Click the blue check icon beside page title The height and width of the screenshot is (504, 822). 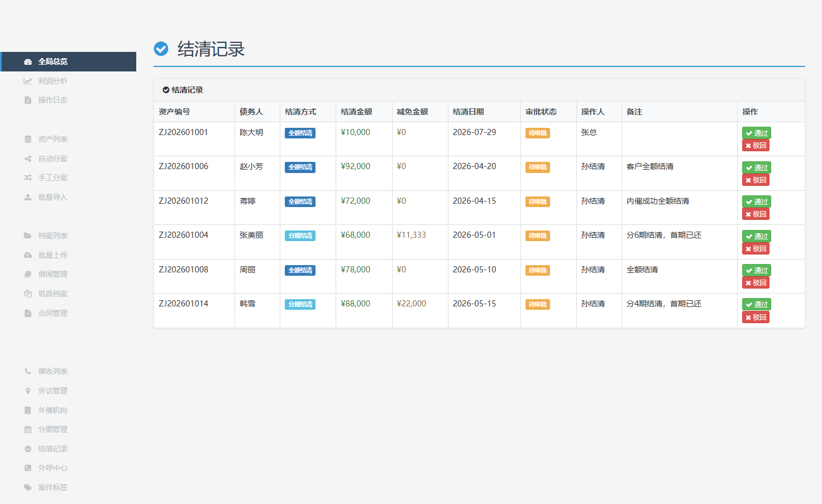[x=161, y=49]
